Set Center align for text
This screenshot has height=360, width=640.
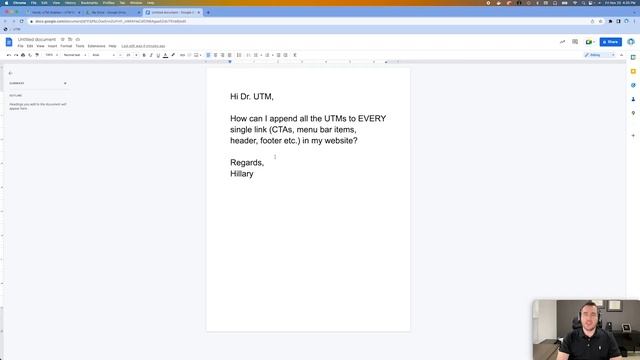pyautogui.click(x=216, y=55)
